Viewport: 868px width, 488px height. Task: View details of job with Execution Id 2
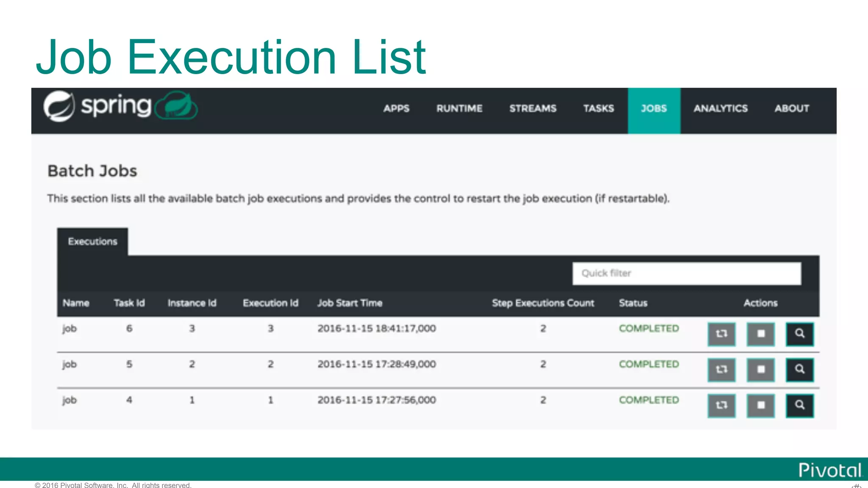click(x=800, y=370)
